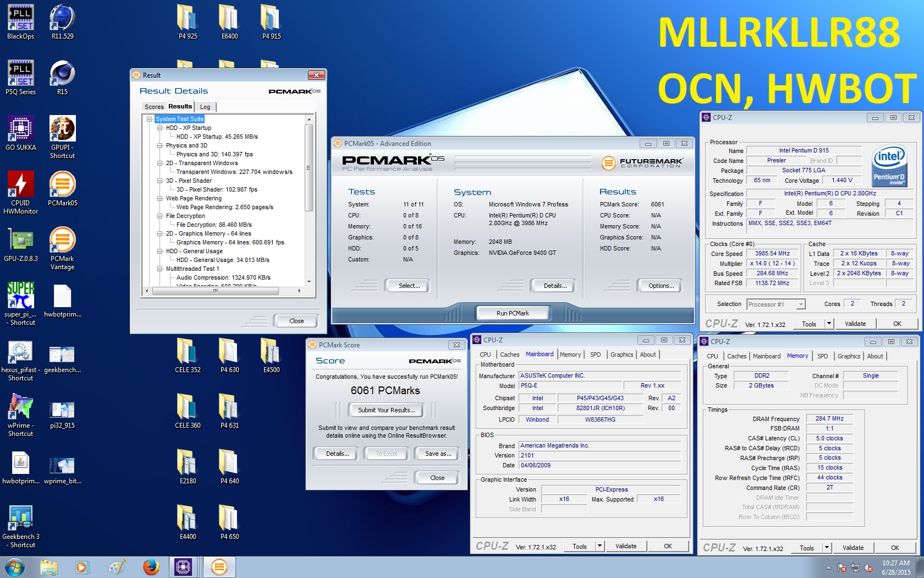Viewport: 924px width, 578px height.
Task: Open the super_pi shortcut icon
Action: pyautogui.click(x=21, y=304)
